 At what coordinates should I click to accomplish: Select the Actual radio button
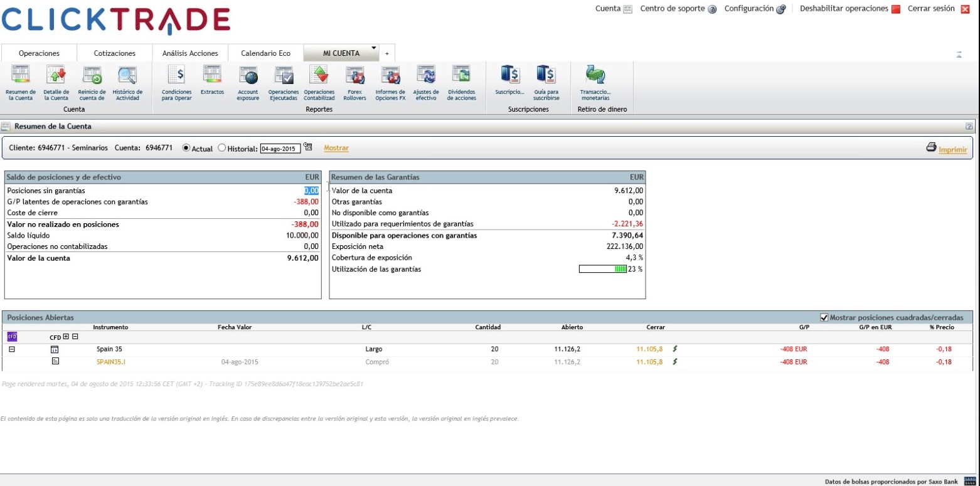click(186, 148)
